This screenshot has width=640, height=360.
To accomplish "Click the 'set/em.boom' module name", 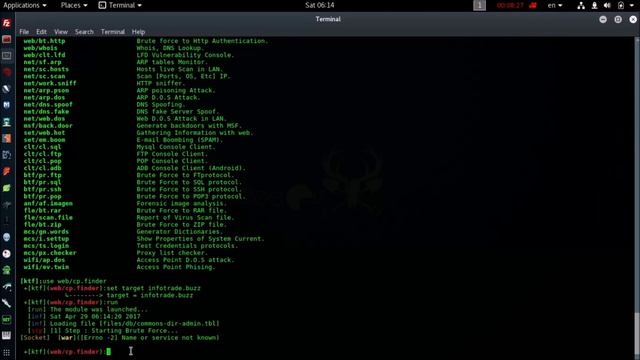I will point(44,140).
